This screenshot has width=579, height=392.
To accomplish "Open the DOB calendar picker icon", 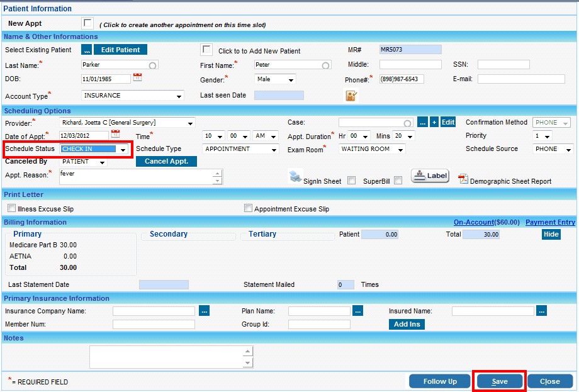I will pos(138,77).
